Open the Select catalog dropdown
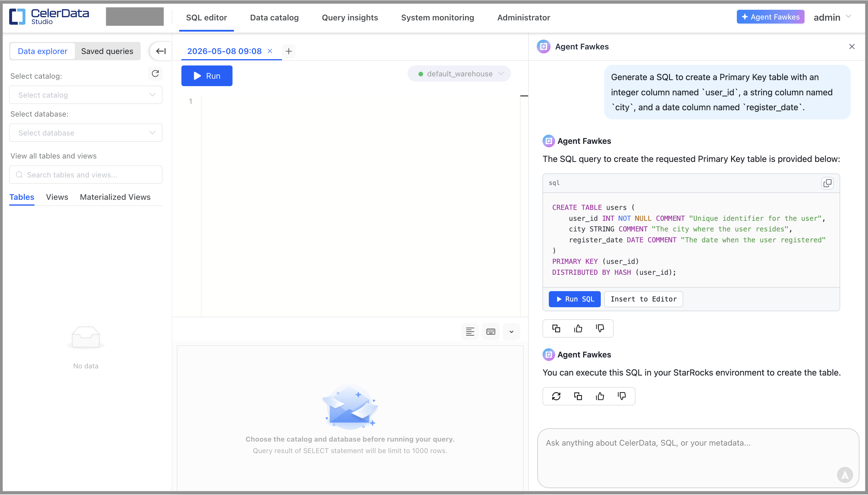The width and height of the screenshot is (868, 495). (x=86, y=95)
